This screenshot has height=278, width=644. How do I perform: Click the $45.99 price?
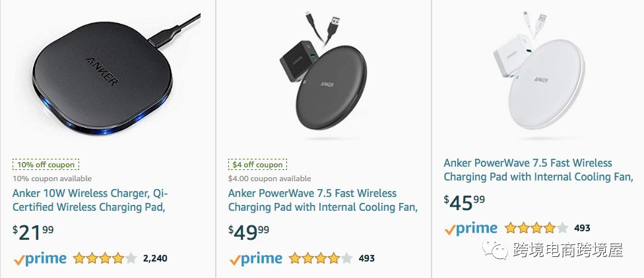point(464,202)
